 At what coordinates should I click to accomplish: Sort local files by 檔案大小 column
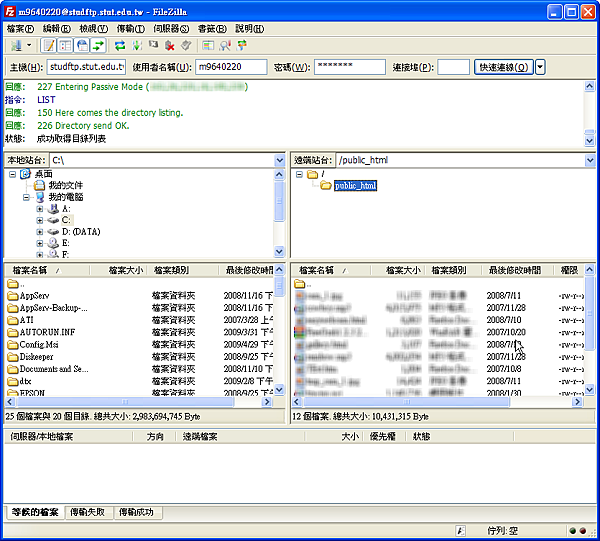118,270
